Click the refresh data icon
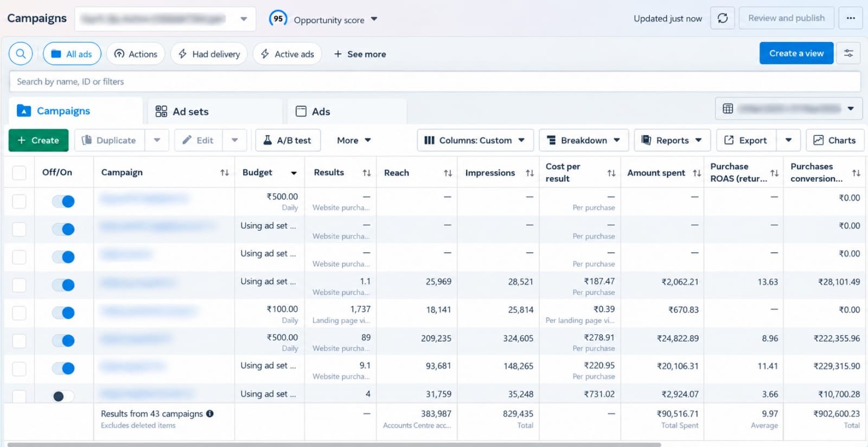Screen dimensions: 868x447 tap(723, 18)
